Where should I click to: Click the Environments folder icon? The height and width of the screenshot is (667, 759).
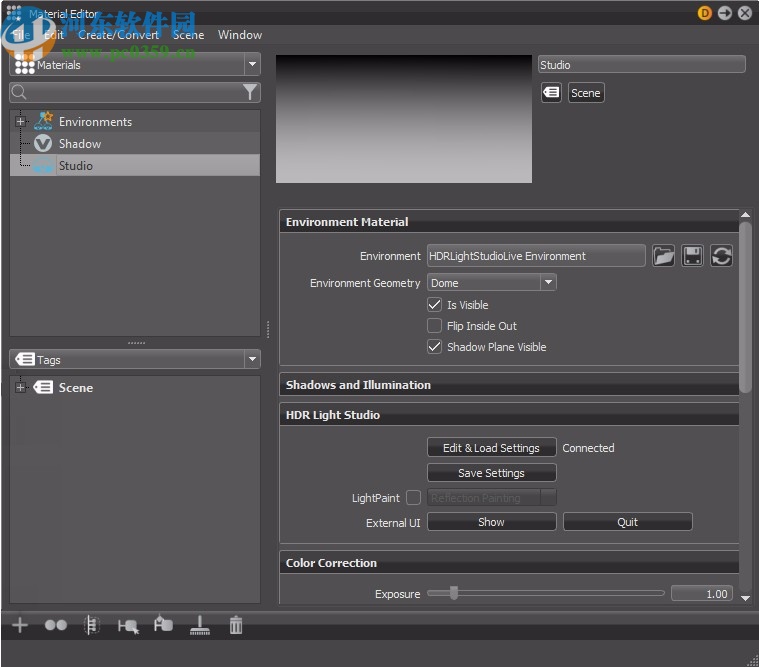click(43, 121)
